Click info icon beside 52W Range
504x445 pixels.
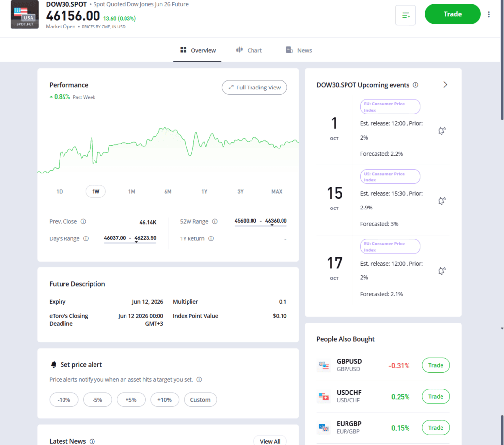(x=215, y=222)
